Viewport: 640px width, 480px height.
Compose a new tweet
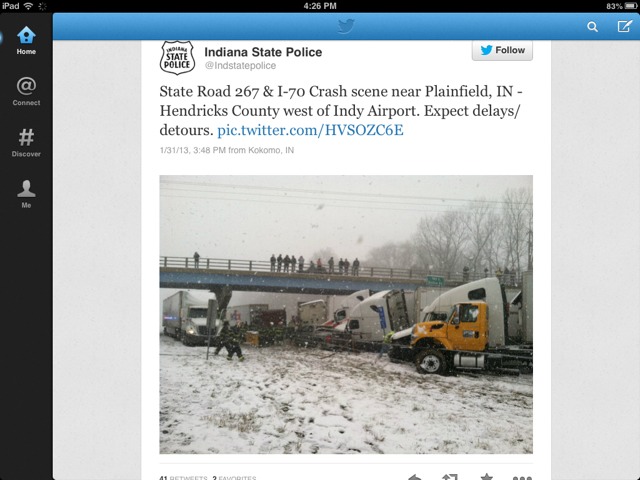[x=624, y=27]
